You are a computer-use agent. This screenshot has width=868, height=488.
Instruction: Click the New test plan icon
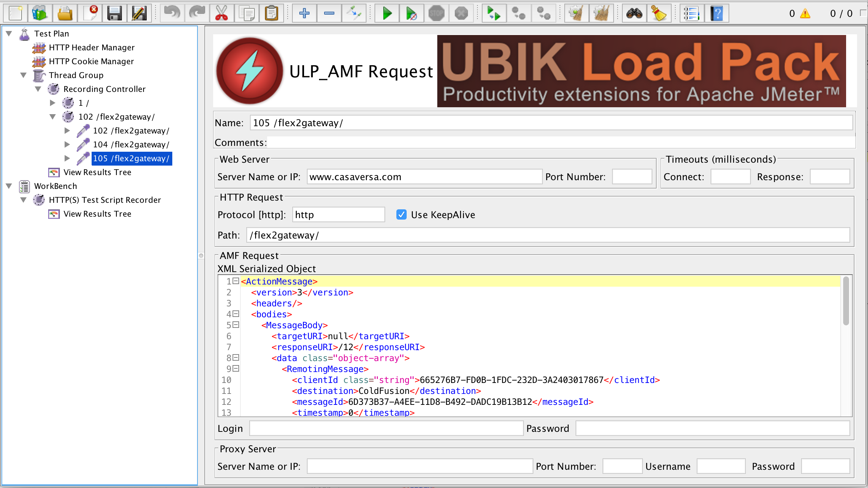(x=15, y=13)
